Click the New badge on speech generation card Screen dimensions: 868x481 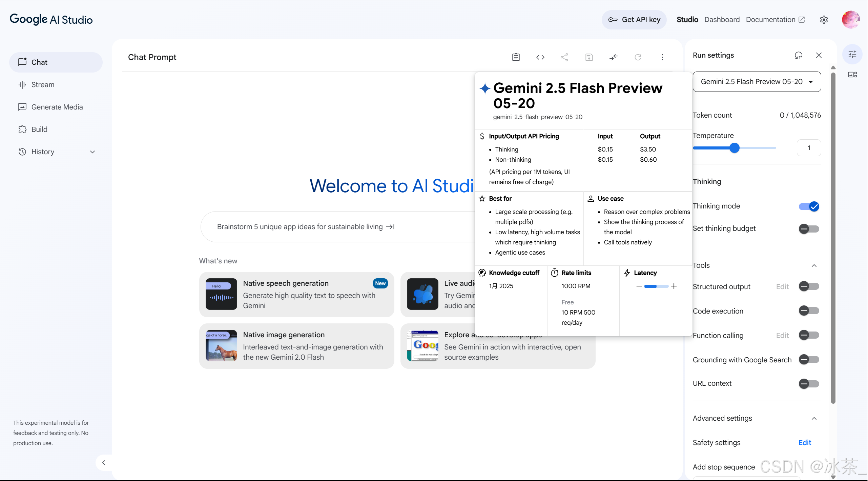click(x=380, y=283)
